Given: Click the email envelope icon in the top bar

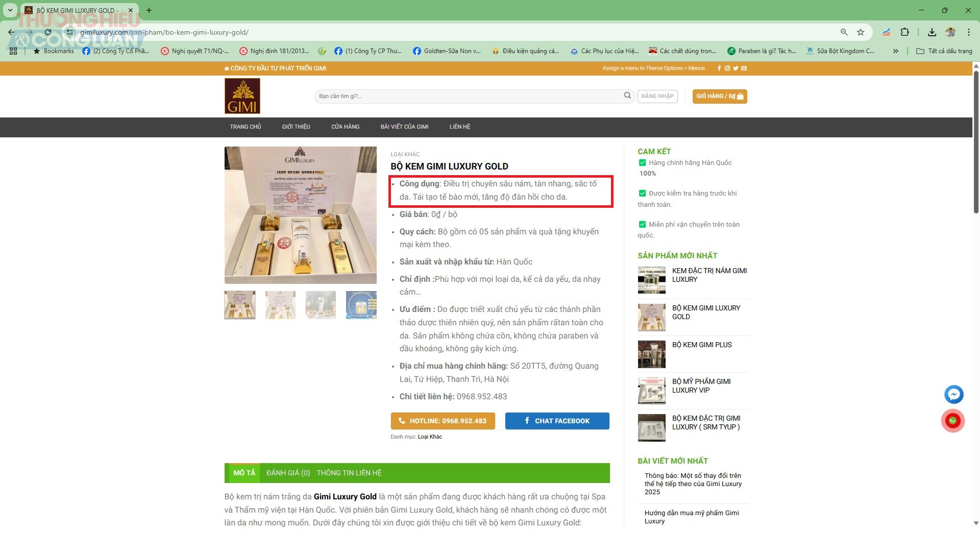Looking at the screenshot, I should [x=744, y=68].
